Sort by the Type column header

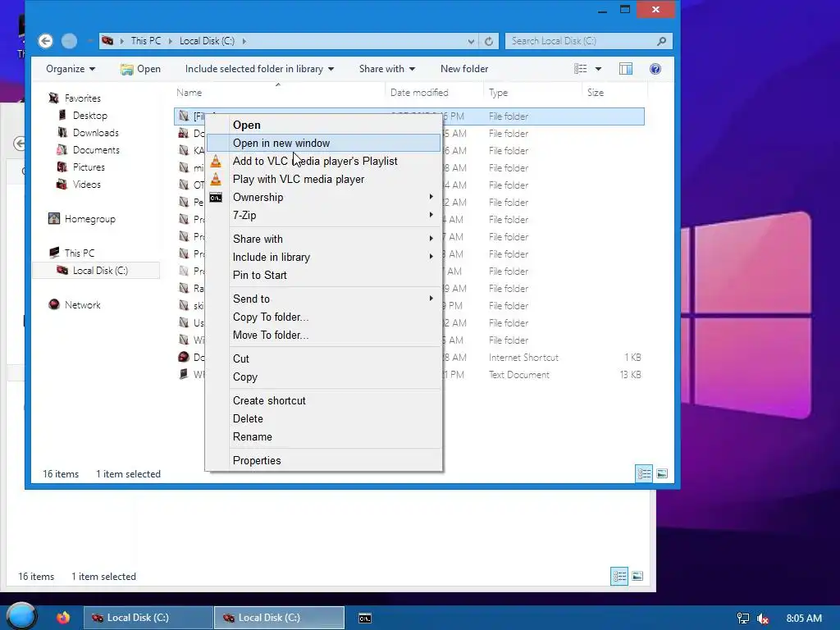[x=498, y=92]
